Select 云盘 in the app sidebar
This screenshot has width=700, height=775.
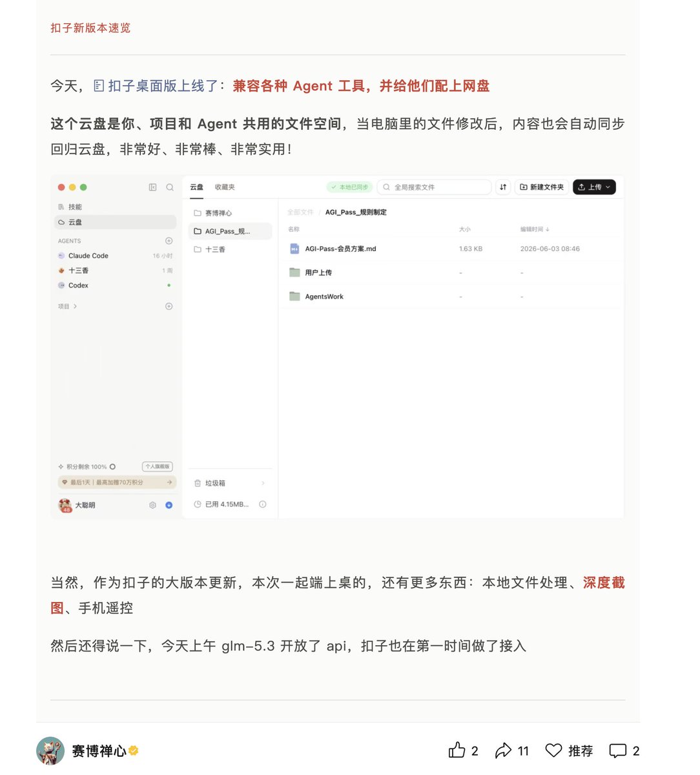(x=115, y=222)
